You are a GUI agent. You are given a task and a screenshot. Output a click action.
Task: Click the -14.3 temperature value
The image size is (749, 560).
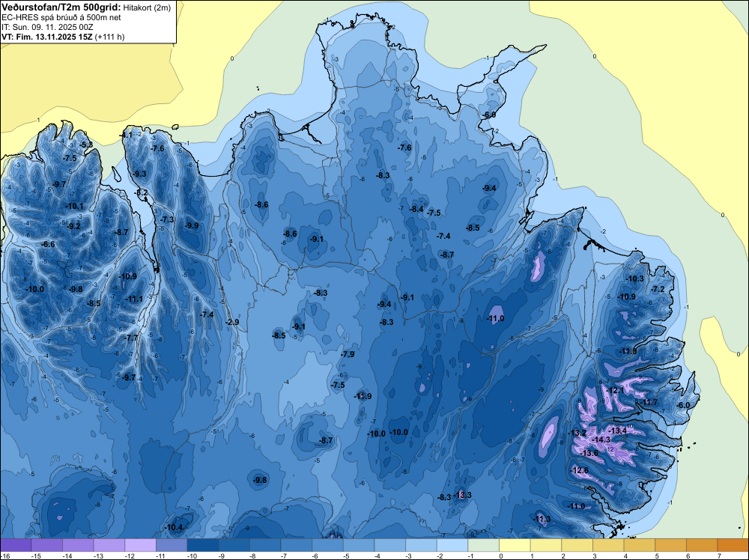pyautogui.click(x=601, y=439)
